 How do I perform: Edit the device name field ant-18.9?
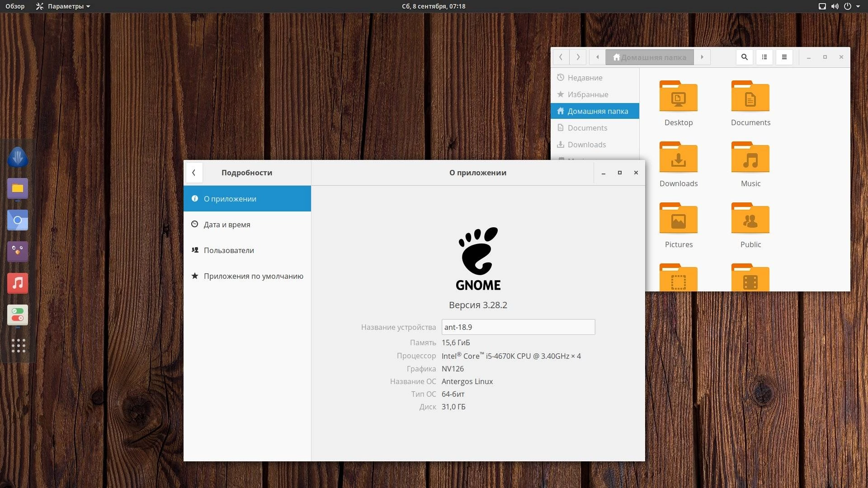[518, 327]
